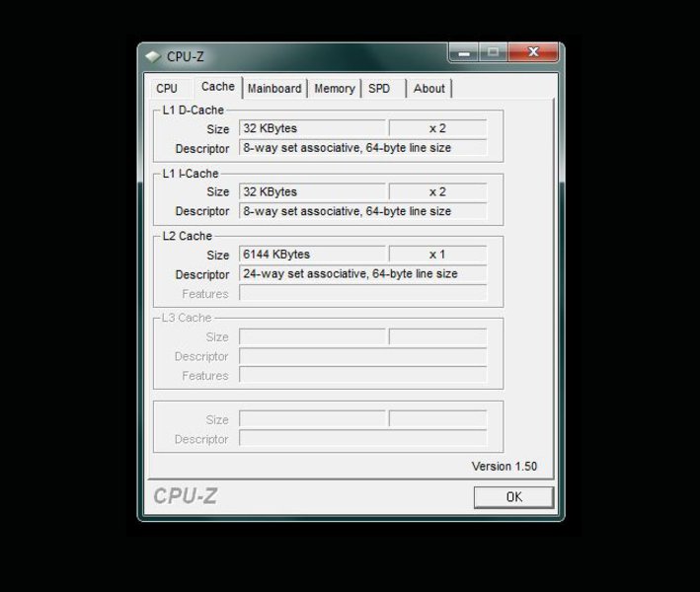Close the CPU-Z window
This screenshot has width=700, height=592.
coord(533,52)
